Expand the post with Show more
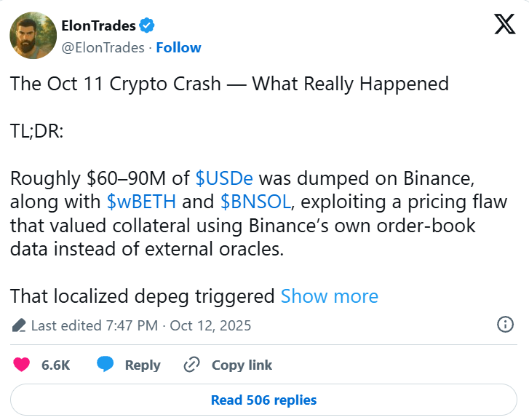The height and width of the screenshot is (420, 529). (329, 296)
